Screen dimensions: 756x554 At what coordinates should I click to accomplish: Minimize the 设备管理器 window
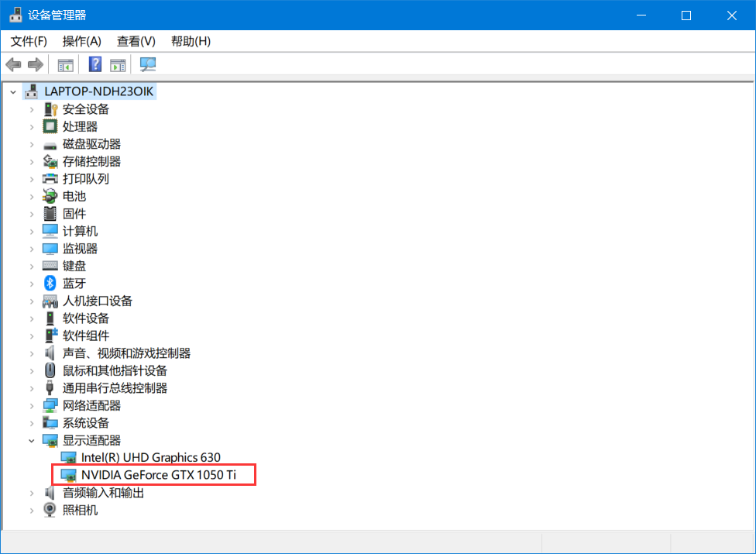tap(641, 15)
